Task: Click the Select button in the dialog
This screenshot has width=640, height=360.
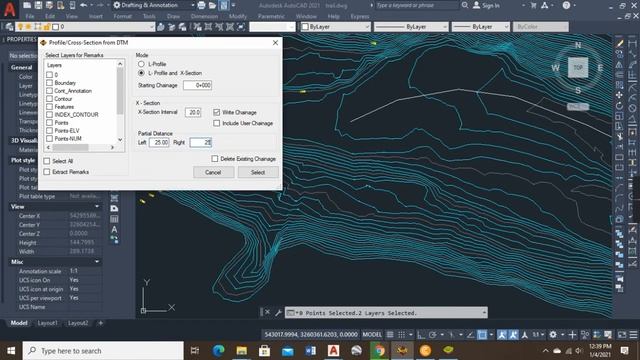Action: click(258, 172)
